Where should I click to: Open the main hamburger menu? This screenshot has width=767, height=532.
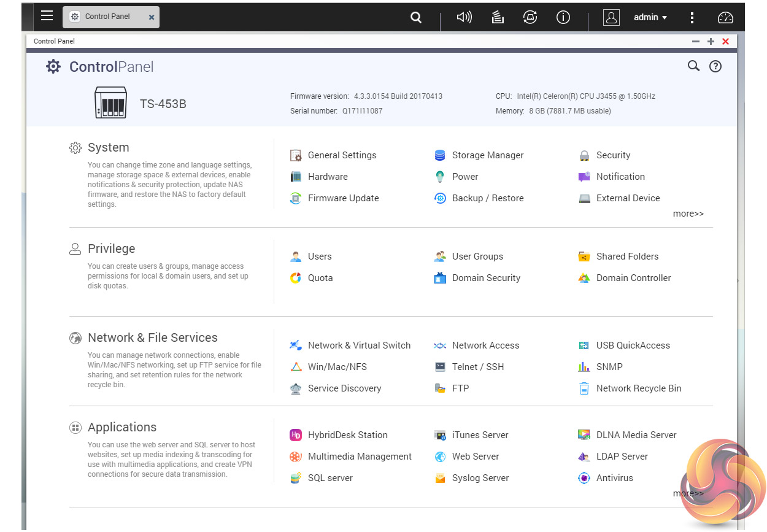click(47, 16)
